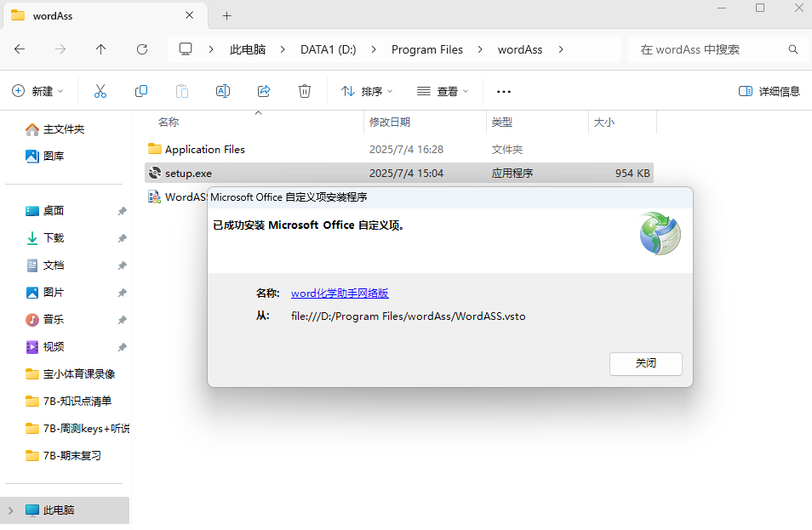Click the Back navigation arrow
This screenshot has width=812, height=530.
tap(20, 49)
